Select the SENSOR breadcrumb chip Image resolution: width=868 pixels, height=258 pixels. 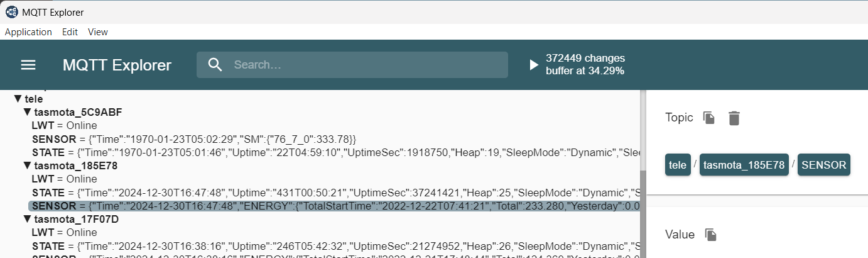point(824,165)
